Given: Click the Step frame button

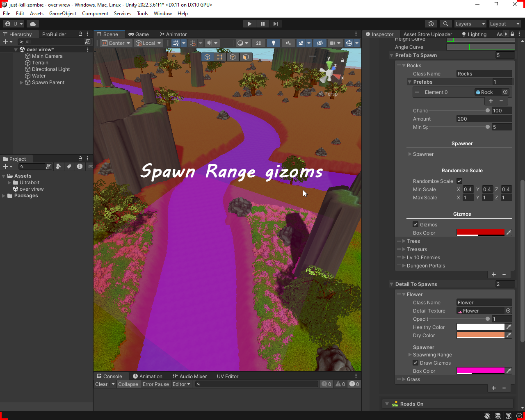Looking at the screenshot, I should 276,24.
